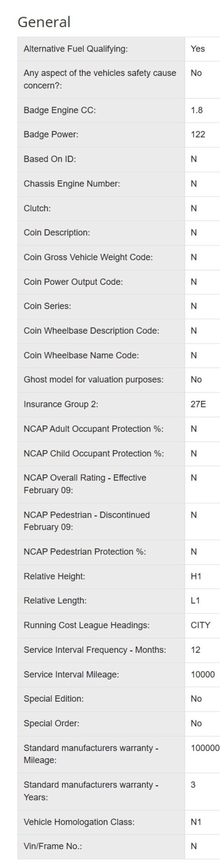Select the Vin/Frame No. label
The height and width of the screenshot is (868, 220).
53,846
